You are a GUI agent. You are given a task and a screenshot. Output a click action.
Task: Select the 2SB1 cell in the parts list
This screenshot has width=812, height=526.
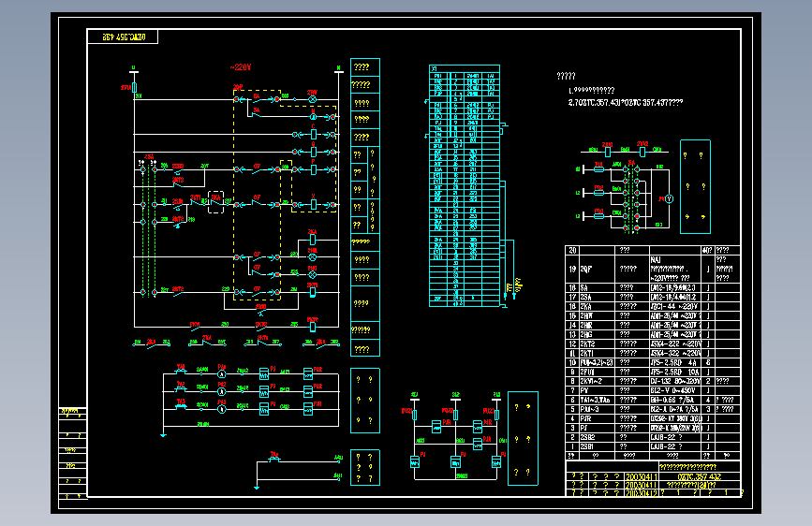pyautogui.click(x=596, y=446)
